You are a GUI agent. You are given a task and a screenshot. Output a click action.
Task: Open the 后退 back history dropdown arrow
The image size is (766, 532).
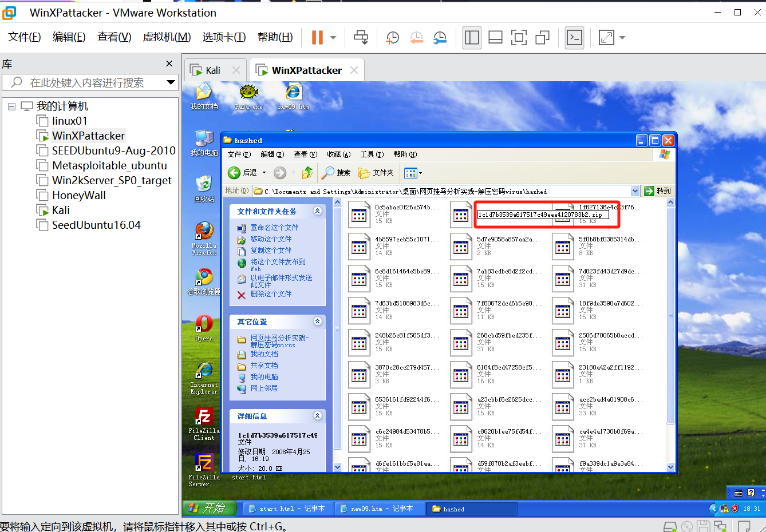click(x=264, y=173)
